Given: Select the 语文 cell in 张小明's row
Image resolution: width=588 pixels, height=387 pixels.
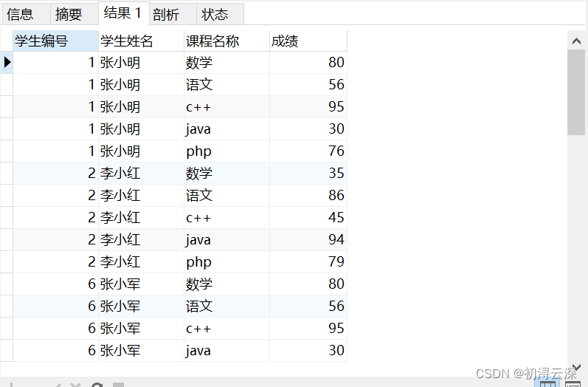Looking at the screenshot, I should click(x=227, y=84).
